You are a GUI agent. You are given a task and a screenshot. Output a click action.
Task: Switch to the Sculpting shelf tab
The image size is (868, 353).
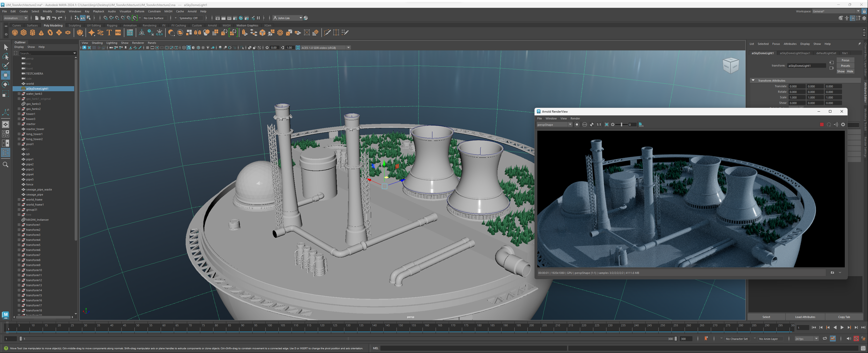coord(74,25)
